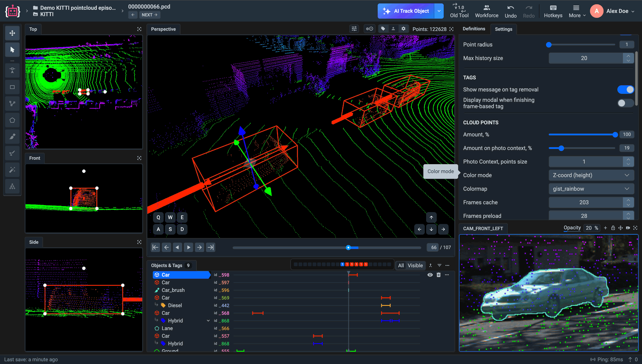
Task: Play the frame sequence
Action: (x=189, y=248)
